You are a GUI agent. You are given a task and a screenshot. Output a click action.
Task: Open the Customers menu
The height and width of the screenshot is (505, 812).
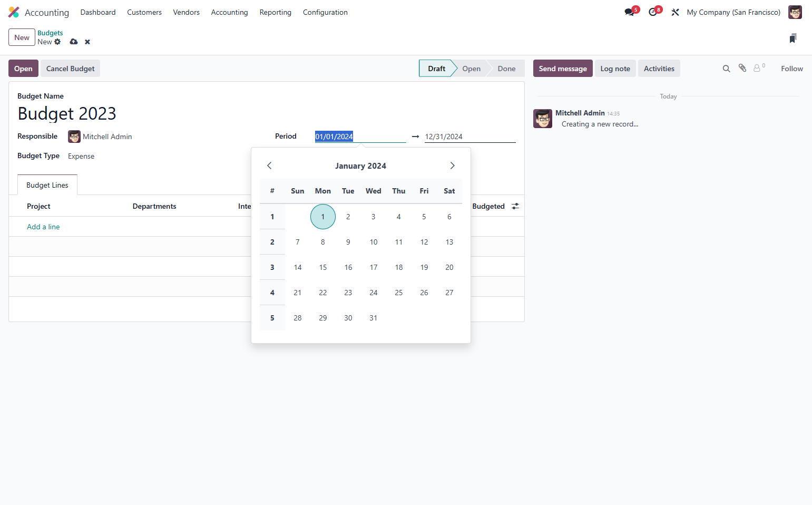(x=144, y=12)
